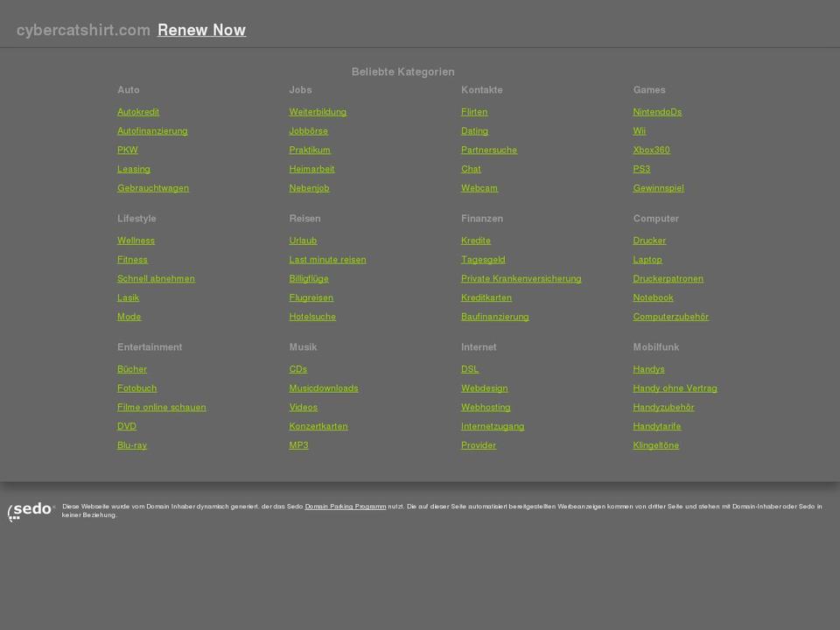Select the Lasik link
This screenshot has height=630, width=840.
128,297
